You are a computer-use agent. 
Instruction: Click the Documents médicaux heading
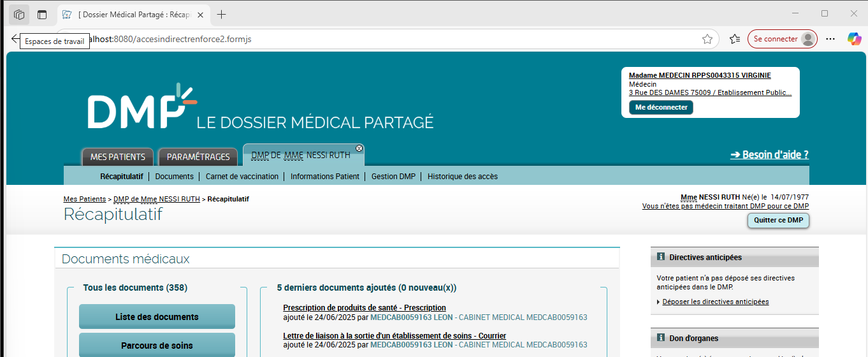point(126,259)
